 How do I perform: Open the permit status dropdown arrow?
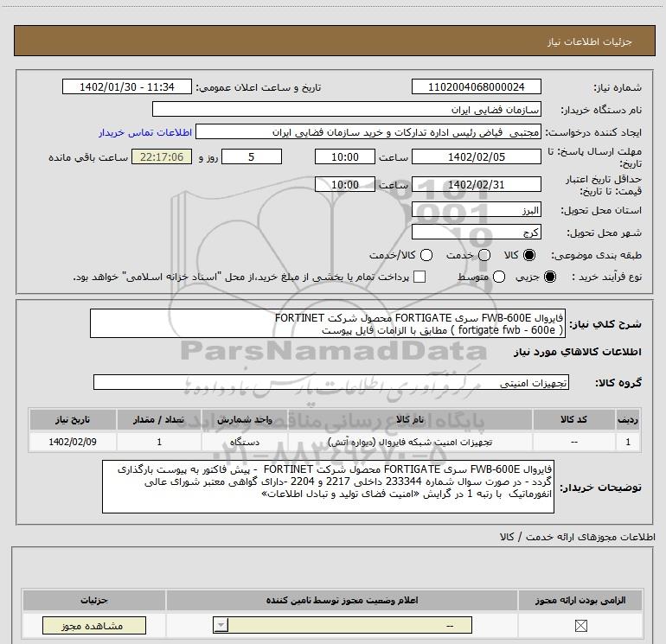(x=221, y=625)
